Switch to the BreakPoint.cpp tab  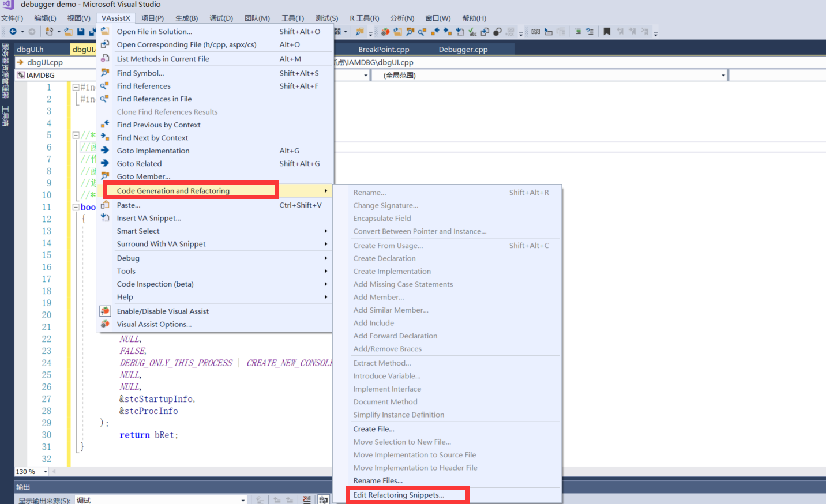pyautogui.click(x=384, y=50)
